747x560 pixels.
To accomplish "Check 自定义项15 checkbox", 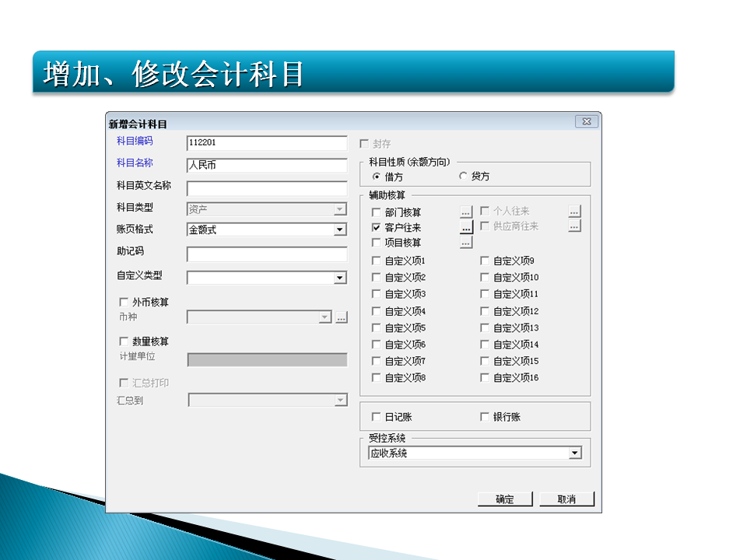I will [x=485, y=361].
